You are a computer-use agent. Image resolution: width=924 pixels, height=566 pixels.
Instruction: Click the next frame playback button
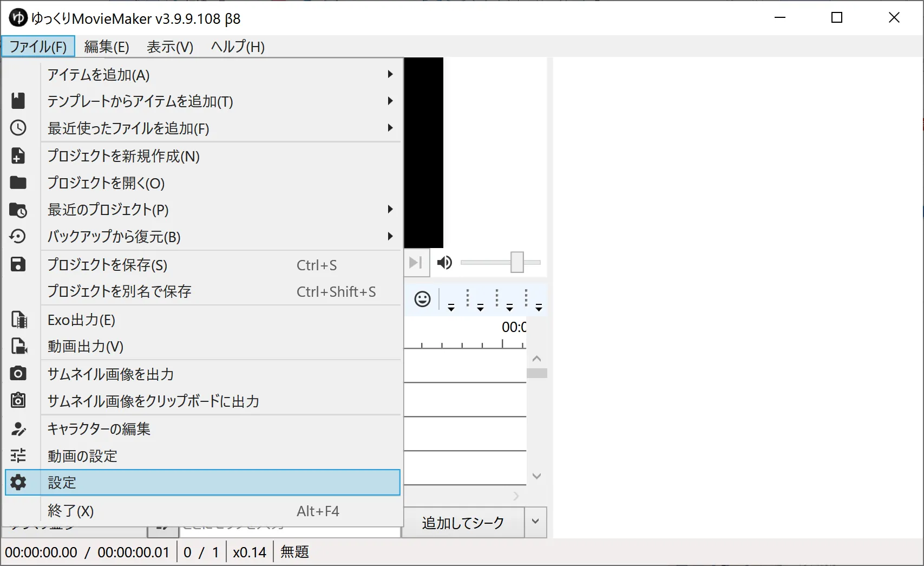coord(416,263)
